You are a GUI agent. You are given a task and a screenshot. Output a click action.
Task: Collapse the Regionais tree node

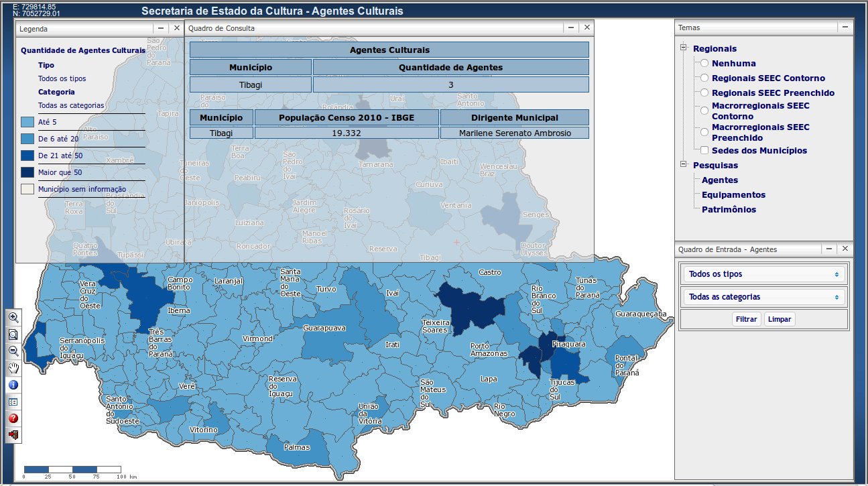(x=684, y=48)
